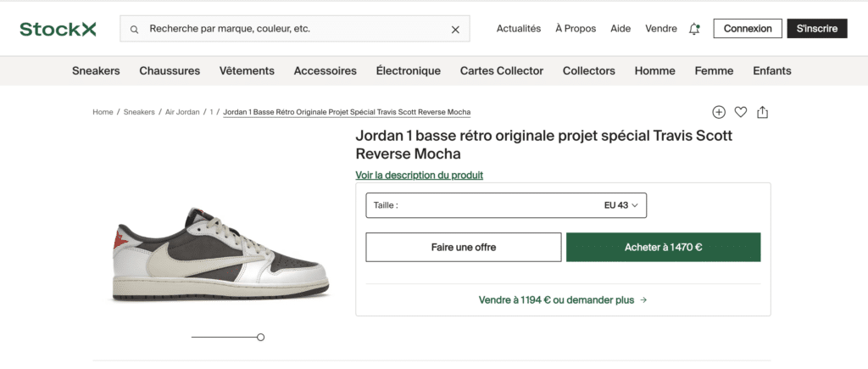Screen dimensions: 868x369
Task: Open the Chaussures category menu
Action: (170, 71)
